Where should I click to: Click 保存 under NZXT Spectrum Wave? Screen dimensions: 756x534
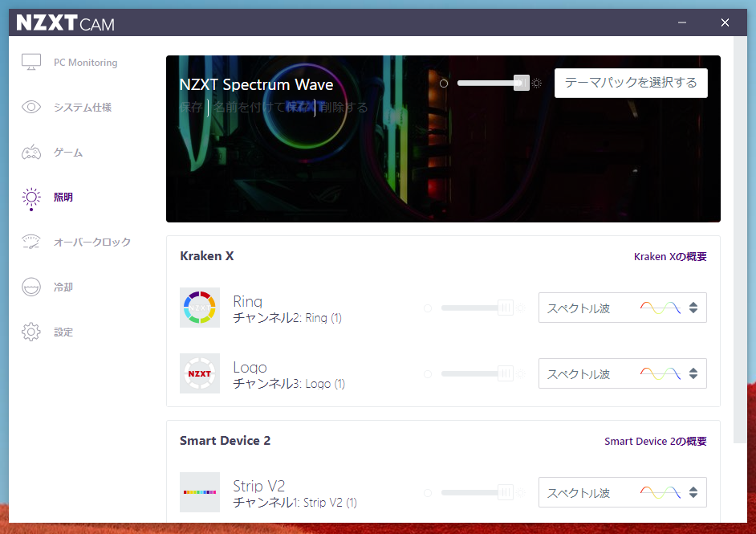191,107
